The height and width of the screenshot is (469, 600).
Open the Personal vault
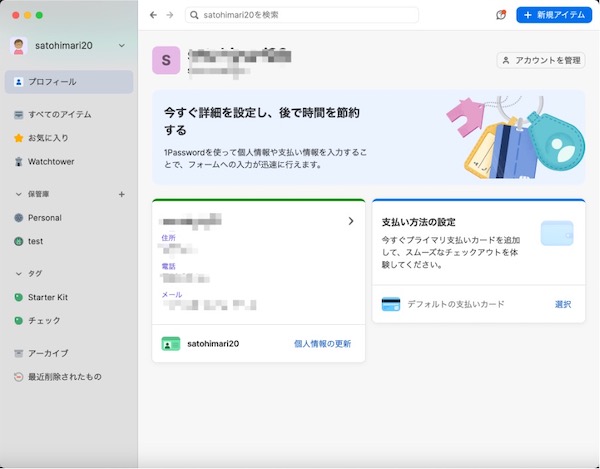pyautogui.click(x=44, y=218)
